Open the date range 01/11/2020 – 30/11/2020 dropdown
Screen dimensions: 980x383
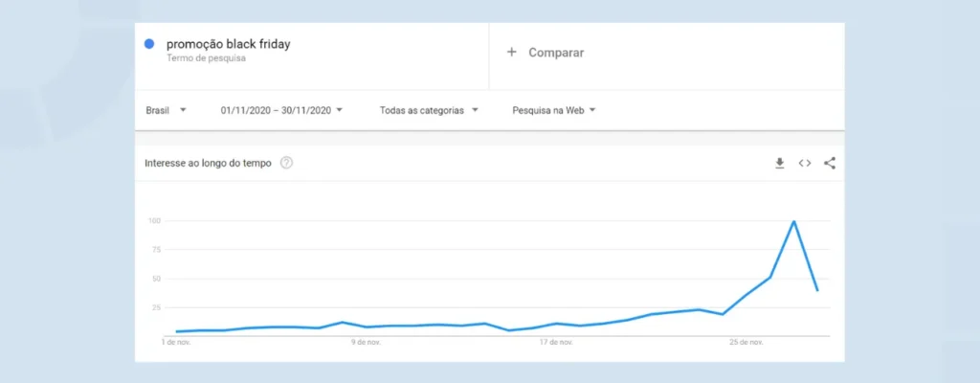pyautogui.click(x=281, y=110)
